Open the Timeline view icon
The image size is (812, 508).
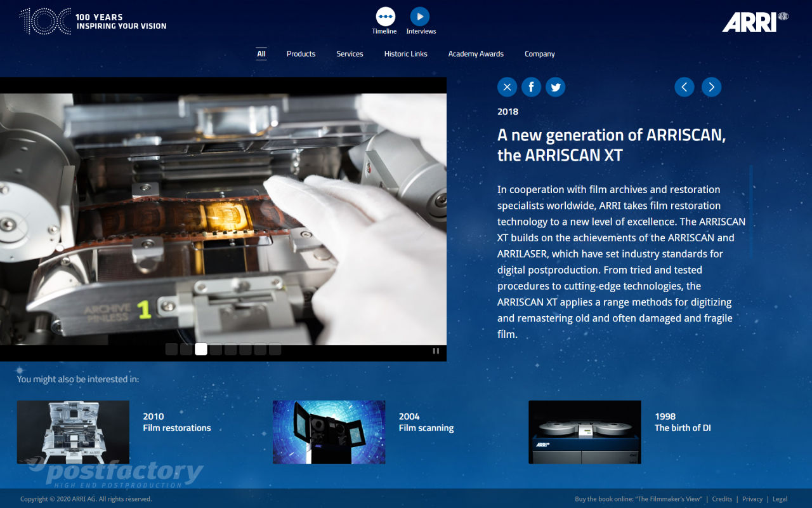pos(385,17)
